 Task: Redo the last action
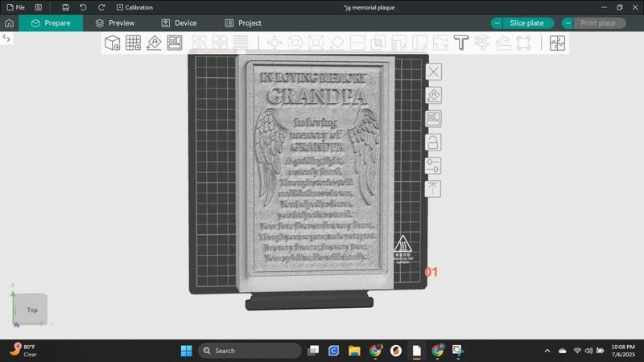101,7
